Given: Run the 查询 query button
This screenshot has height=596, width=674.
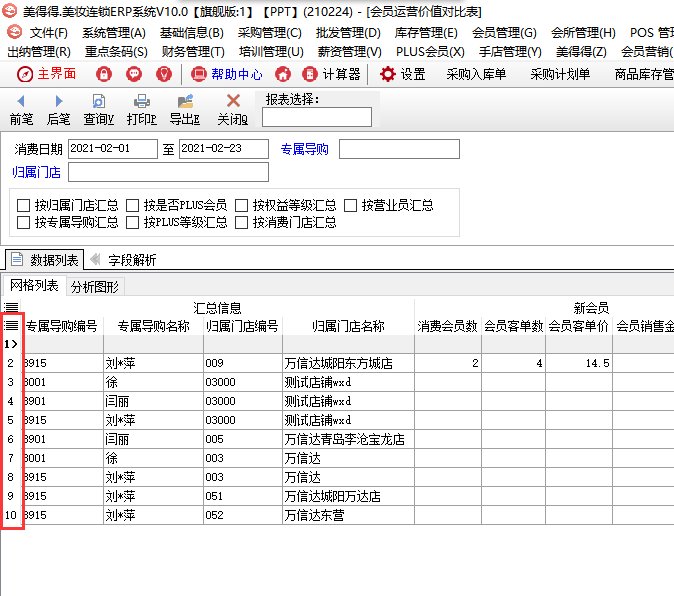Looking at the screenshot, I should click(98, 110).
